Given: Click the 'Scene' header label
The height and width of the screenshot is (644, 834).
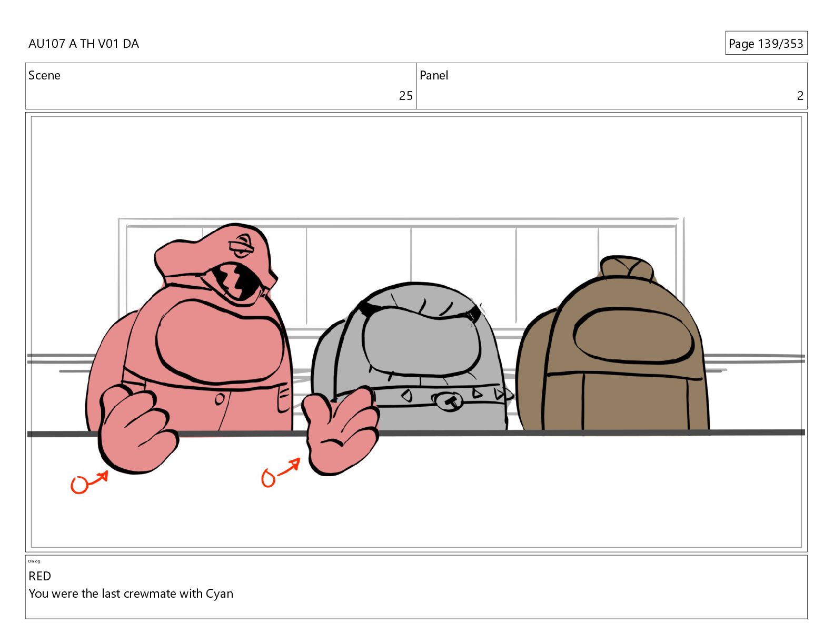Looking at the screenshot, I should tap(44, 75).
